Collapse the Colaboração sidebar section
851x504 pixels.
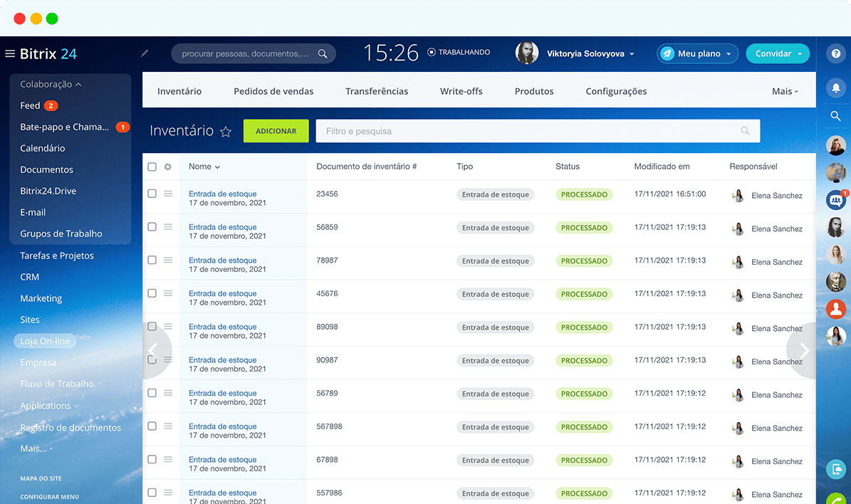(x=51, y=84)
